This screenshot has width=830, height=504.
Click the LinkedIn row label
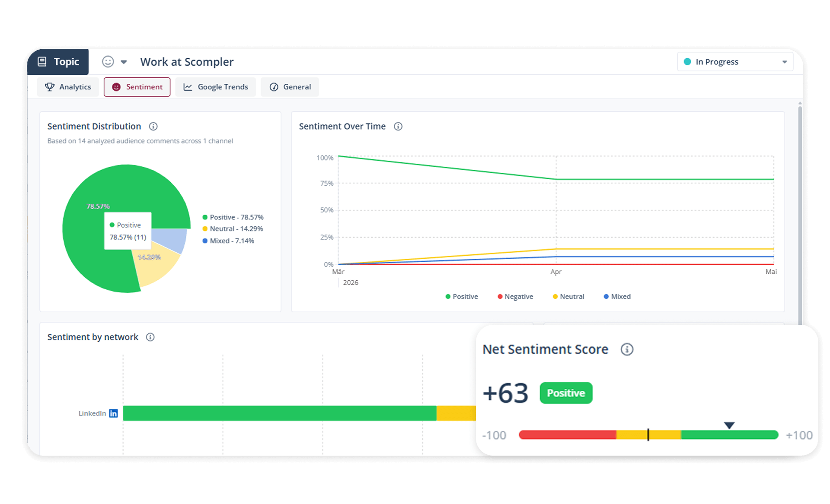pyautogui.click(x=92, y=413)
